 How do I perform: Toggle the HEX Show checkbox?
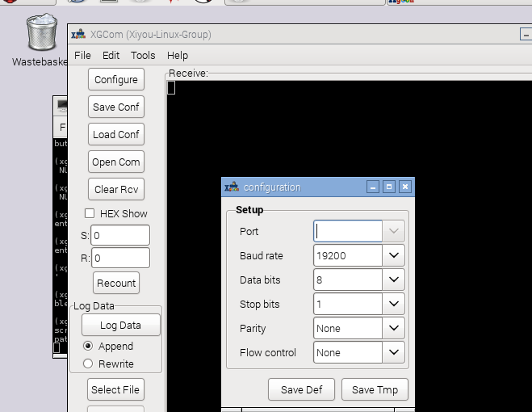pos(90,213)
